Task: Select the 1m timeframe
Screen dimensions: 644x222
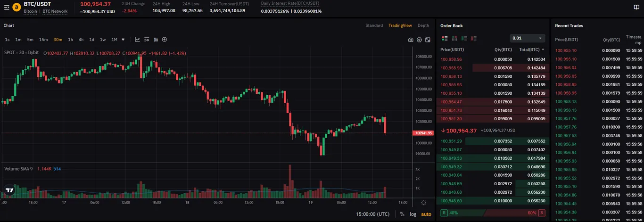Action: (x=18, y=40)
